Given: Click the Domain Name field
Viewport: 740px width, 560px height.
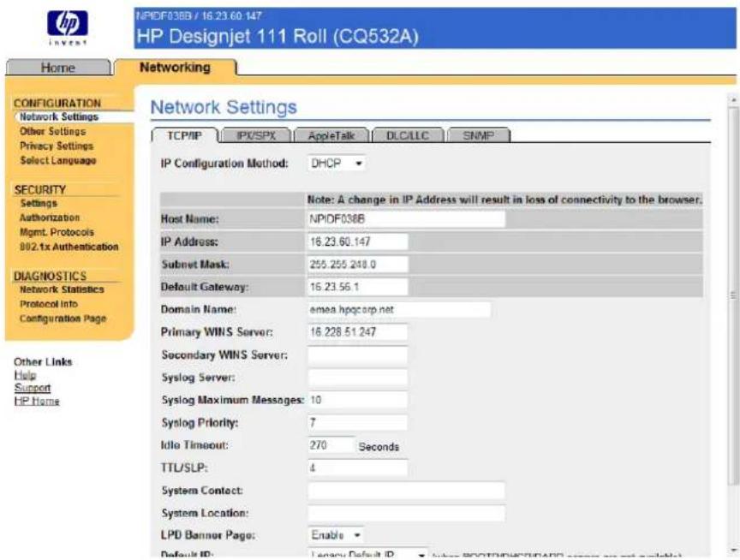Looking at the screenshot, I should [399, 309].
